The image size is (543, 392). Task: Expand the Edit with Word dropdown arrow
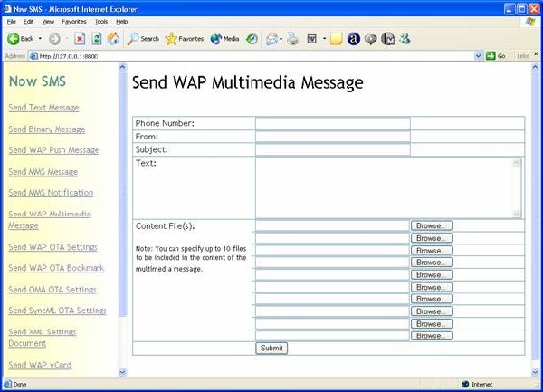click(x=325, y=38)
